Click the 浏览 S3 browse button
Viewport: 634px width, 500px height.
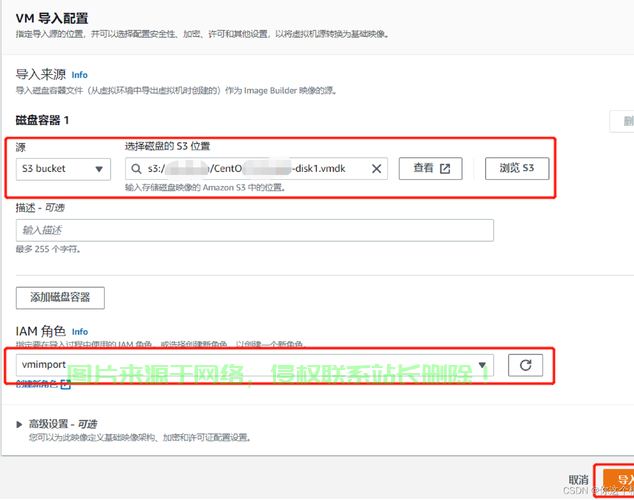point(517,168)
